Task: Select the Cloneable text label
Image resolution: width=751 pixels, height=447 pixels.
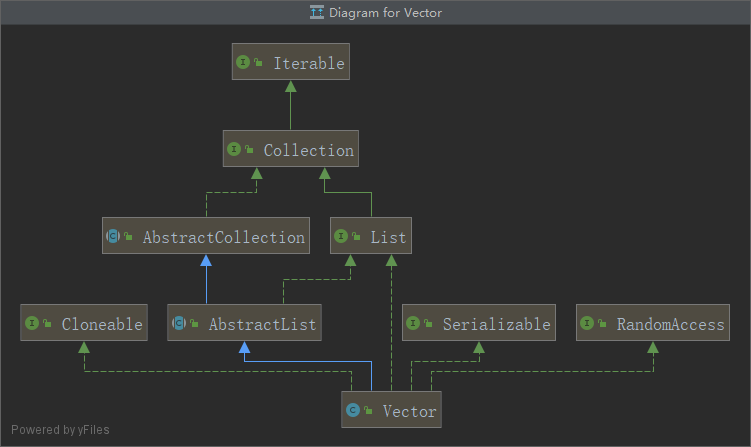Action: [102, 324]
